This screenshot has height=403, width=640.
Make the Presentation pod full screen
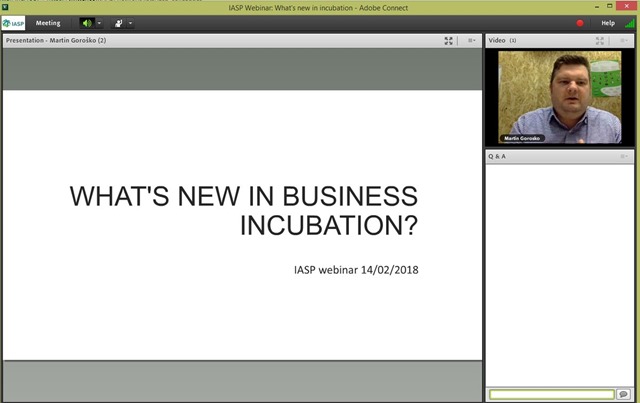(448, 40)
